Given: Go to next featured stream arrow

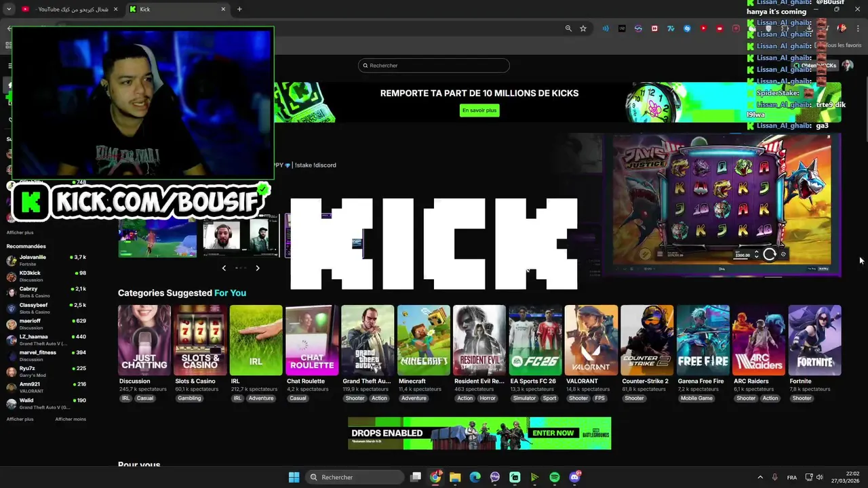Looking at the screenshot, I should [x=258, y=268].
